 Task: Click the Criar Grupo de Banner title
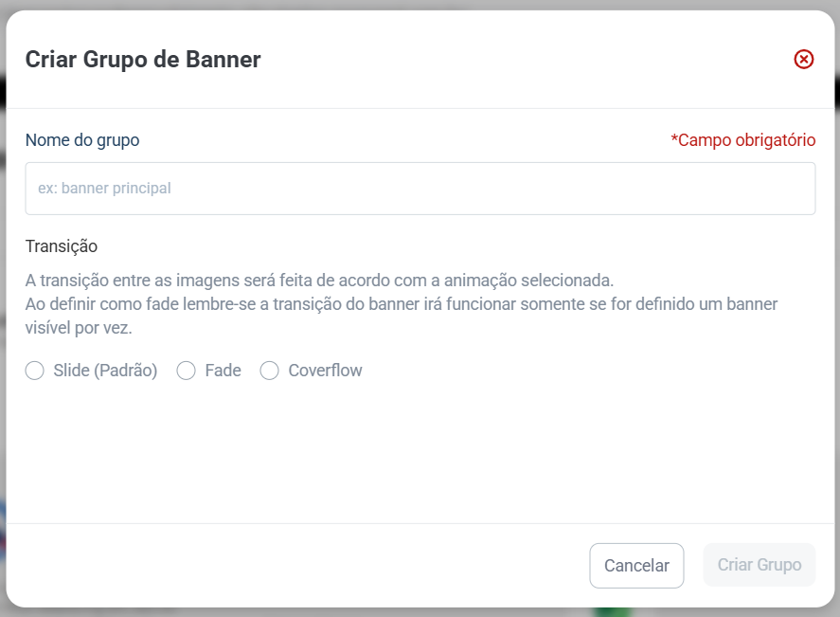tap(143, 60)
